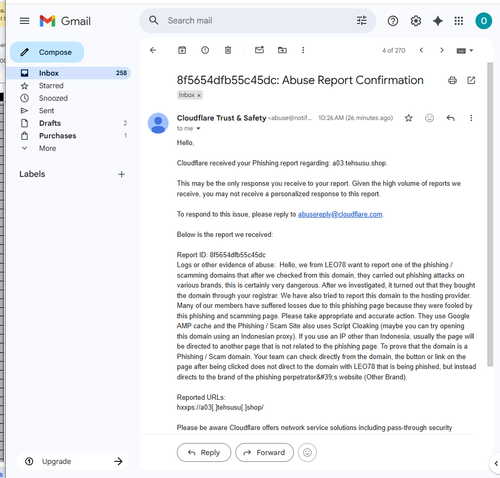Image resolution: width=500 pixels, height=478 pixels.
Task: Open more actions in email toolbar
Action: click(303, 50)
